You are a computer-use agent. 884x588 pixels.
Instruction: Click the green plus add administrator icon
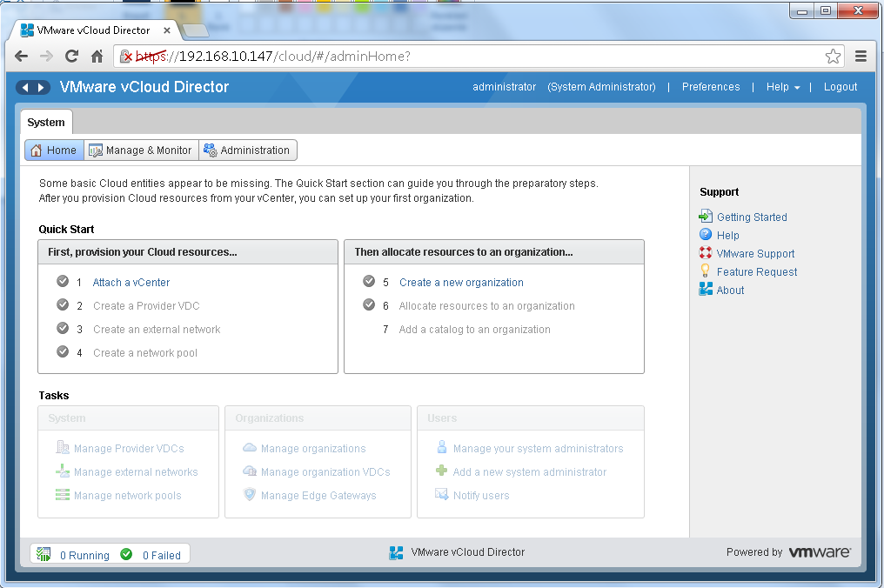[441, 471]
